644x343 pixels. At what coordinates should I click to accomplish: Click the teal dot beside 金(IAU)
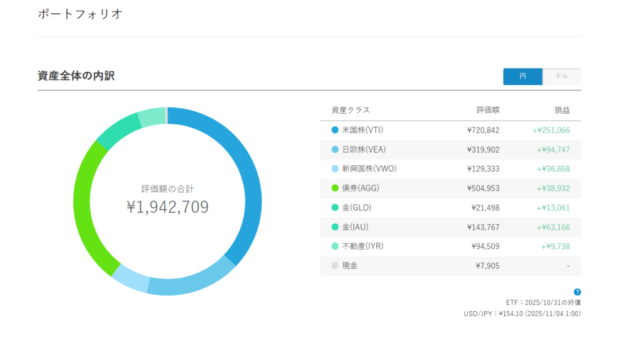[x=335, y=227]
